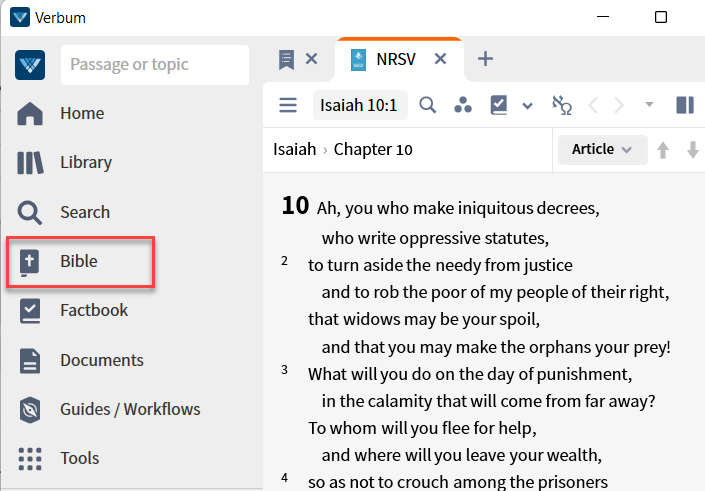Click the Bible book icon

30,262
